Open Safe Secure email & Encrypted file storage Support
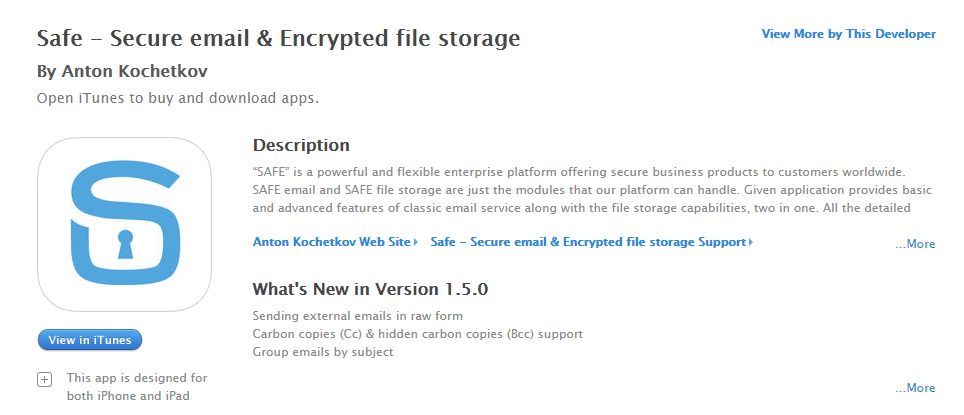 pyautogui.click(x=588, y=242)
